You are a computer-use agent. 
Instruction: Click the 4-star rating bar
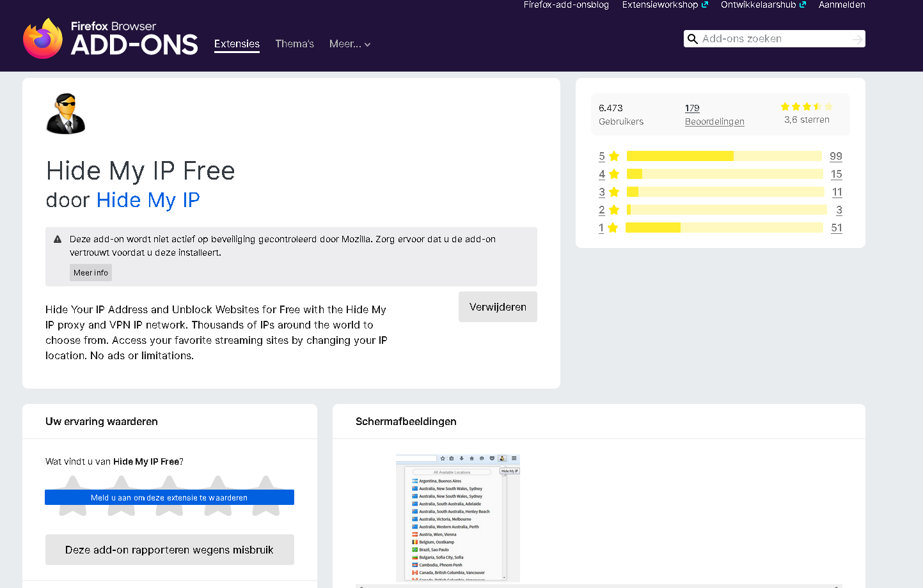(x=725, y=174)
